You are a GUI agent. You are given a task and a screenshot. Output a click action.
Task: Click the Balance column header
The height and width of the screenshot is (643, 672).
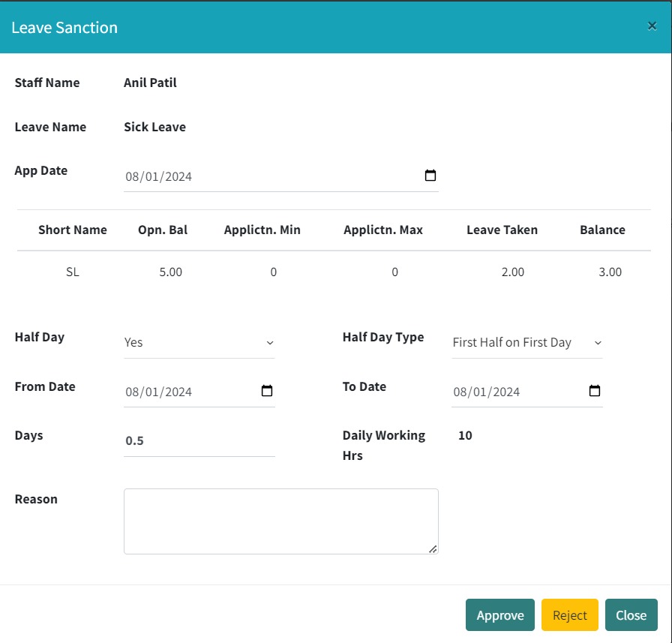pos(602,230)
